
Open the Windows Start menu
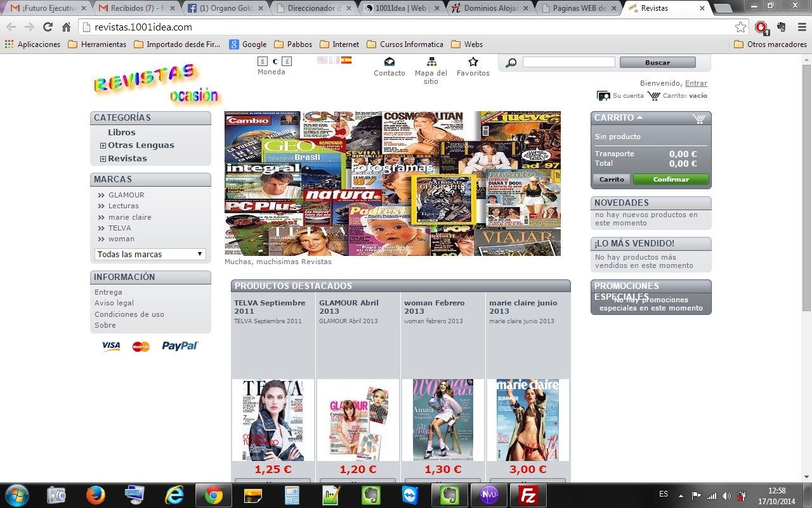[16, 495]
